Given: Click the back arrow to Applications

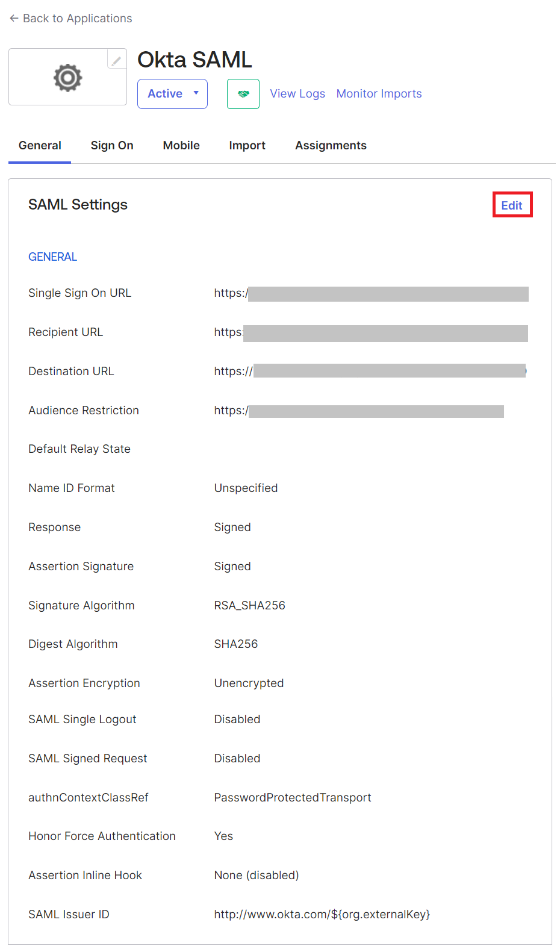Looking at the screenshot, I should pos(14,19).
